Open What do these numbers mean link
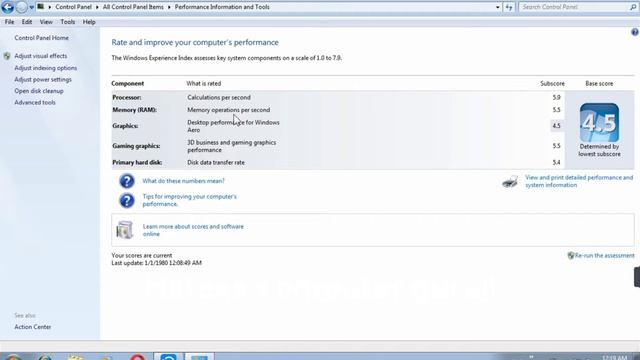640x360 pixels. pos(183,181)
